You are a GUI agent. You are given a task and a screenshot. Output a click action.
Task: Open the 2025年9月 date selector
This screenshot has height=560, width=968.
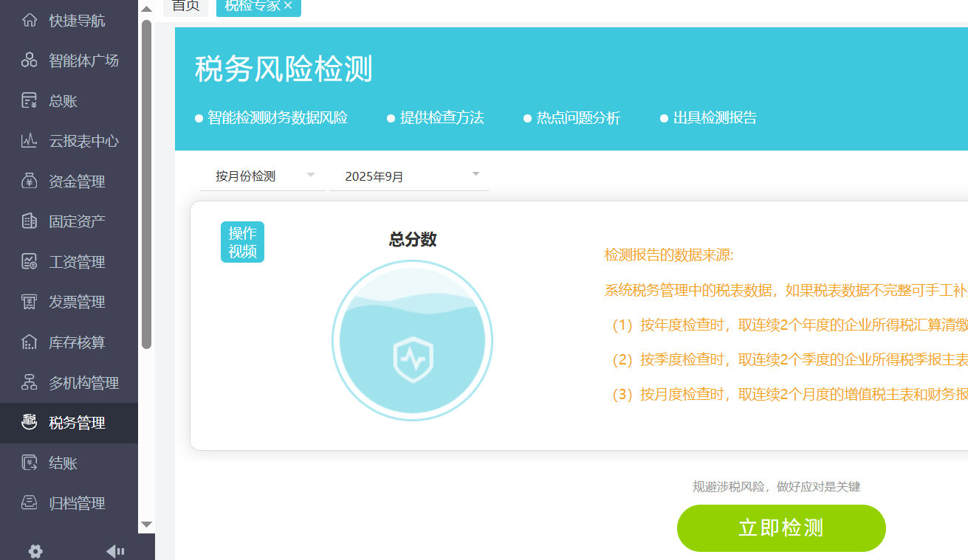coord(408,176)
